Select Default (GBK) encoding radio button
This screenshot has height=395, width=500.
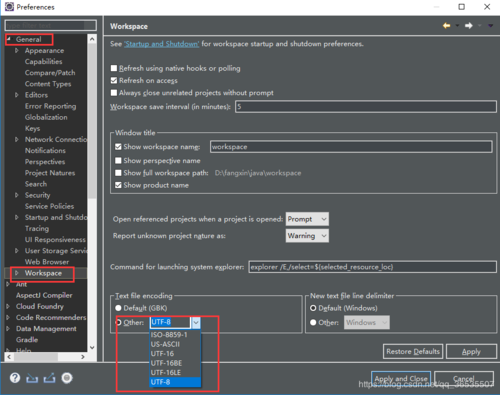click(x=118, y=308)
